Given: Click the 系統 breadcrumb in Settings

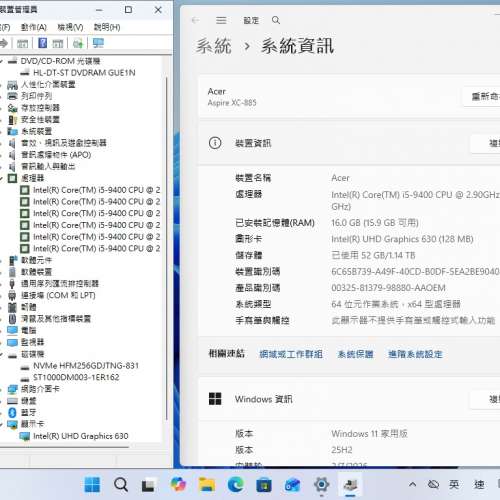Looking at the screenshot, I should pyautogui.click(x=214, y=46).
